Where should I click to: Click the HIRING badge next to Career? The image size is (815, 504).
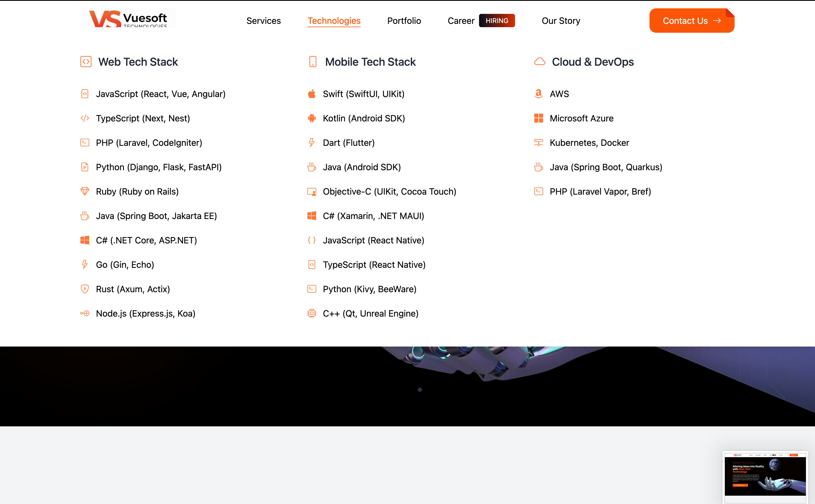[x=497, y=21]
